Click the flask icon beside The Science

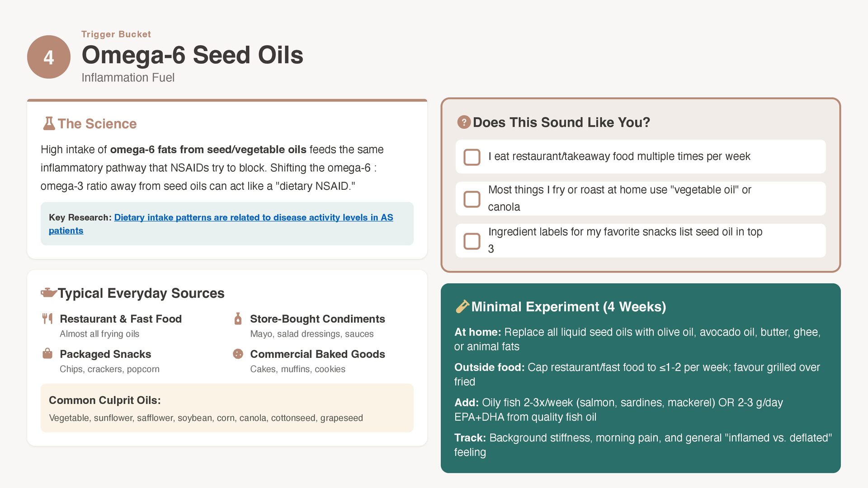coord(49,123)
